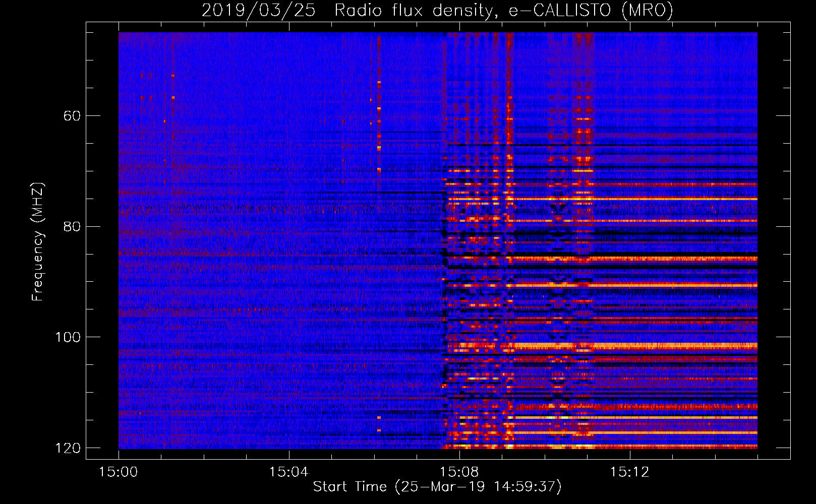Click the '15:12' time tick label
The height and width of the screenshot is (504, 816).
coord(629,472)
